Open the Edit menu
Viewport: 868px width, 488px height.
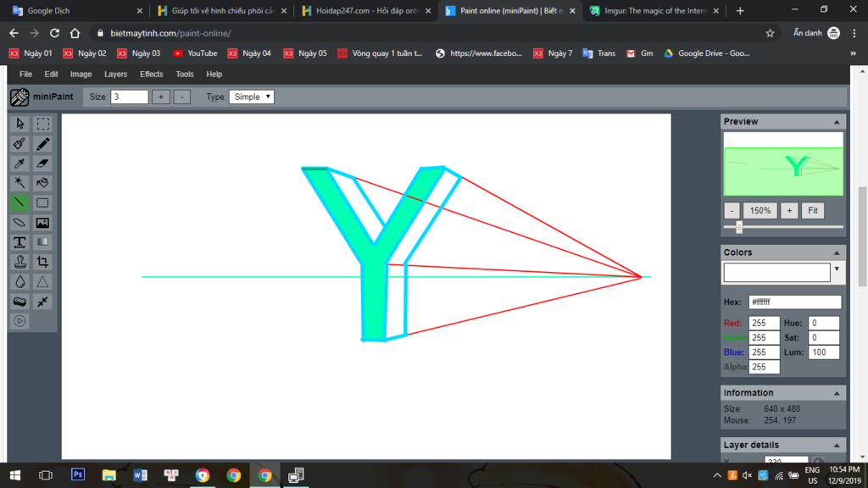pos(51,75)
